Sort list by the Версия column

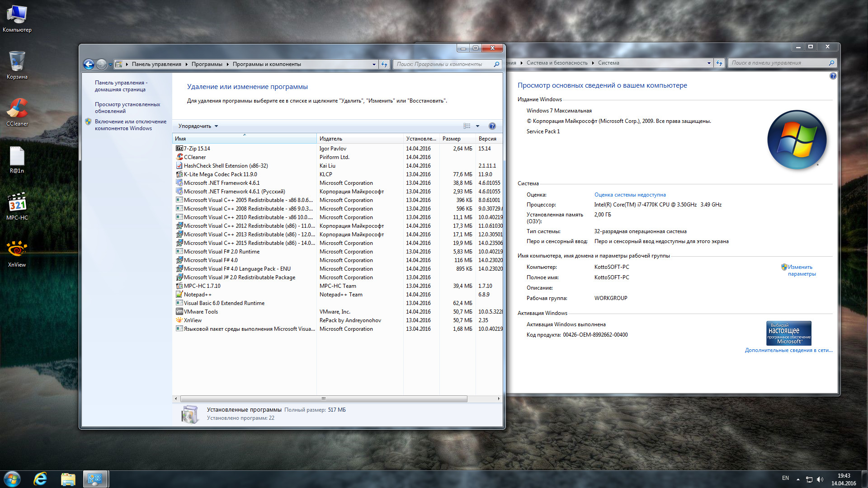click(489, 138)
